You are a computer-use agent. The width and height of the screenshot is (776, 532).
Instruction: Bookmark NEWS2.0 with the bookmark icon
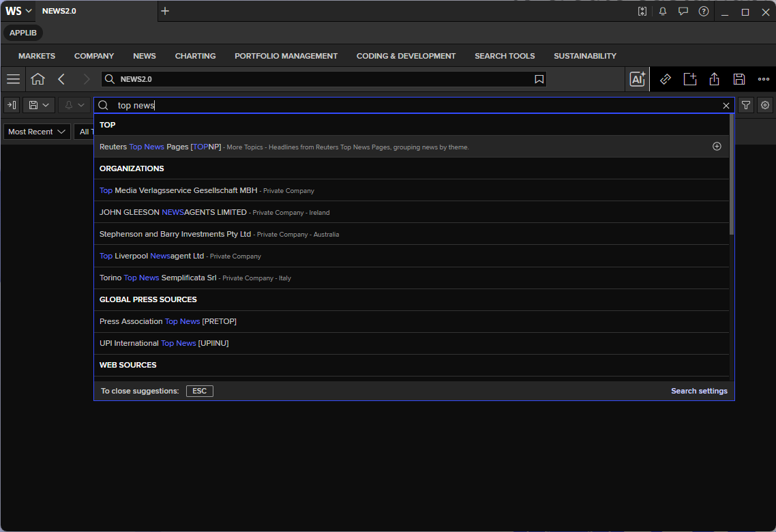[539, 79]
